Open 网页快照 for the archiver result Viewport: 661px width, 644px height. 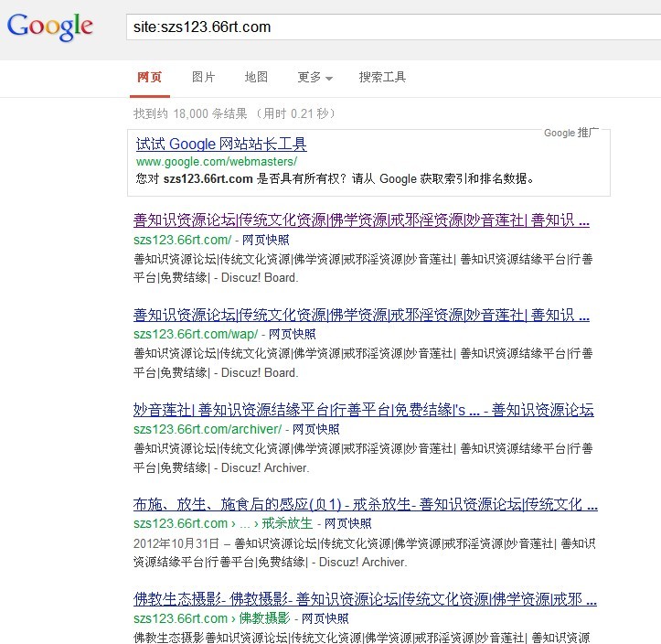coord(315,429)
